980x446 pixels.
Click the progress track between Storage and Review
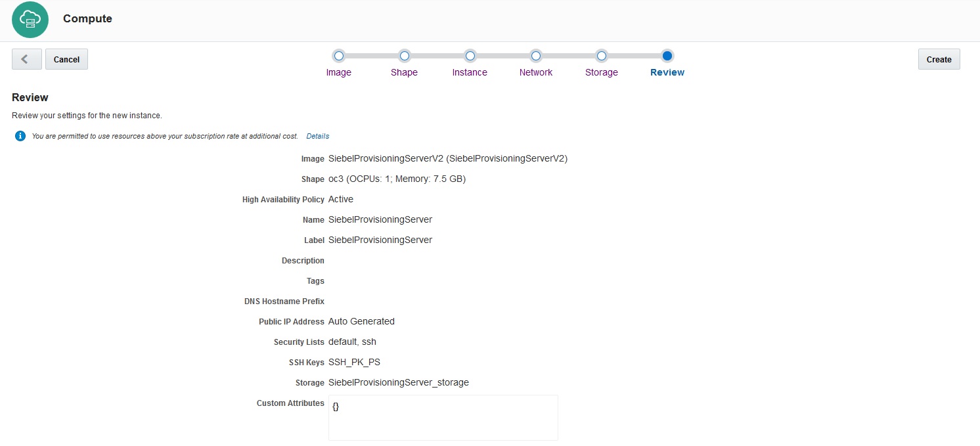[x=635, y=56]
